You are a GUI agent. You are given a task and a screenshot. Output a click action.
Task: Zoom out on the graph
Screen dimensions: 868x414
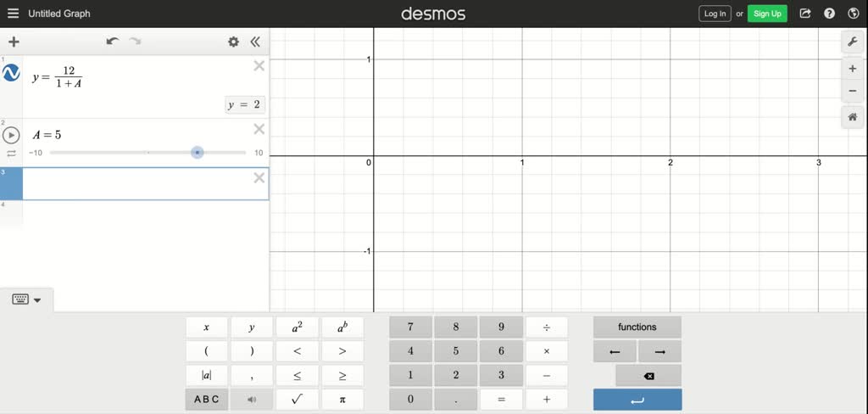(852, 91)
